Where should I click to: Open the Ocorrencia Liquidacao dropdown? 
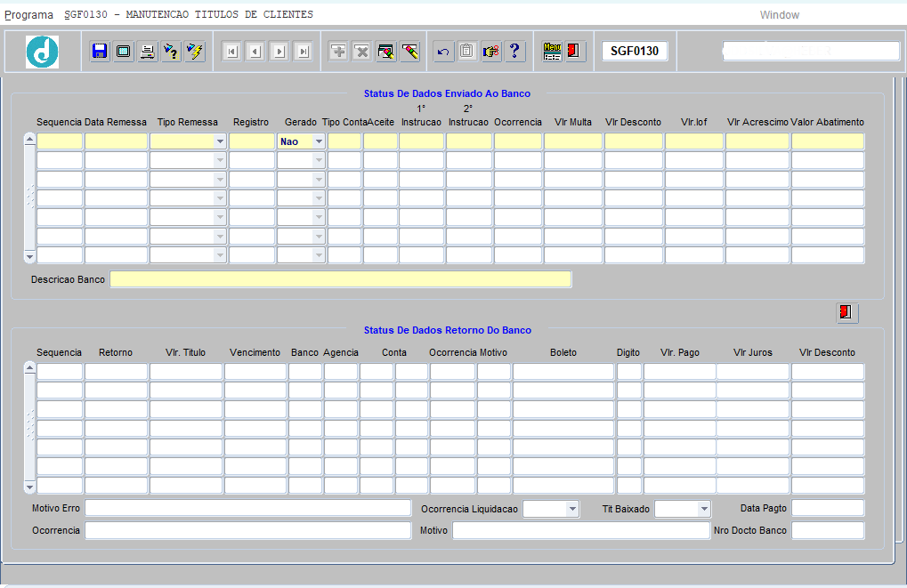click(x=571, y=509)
